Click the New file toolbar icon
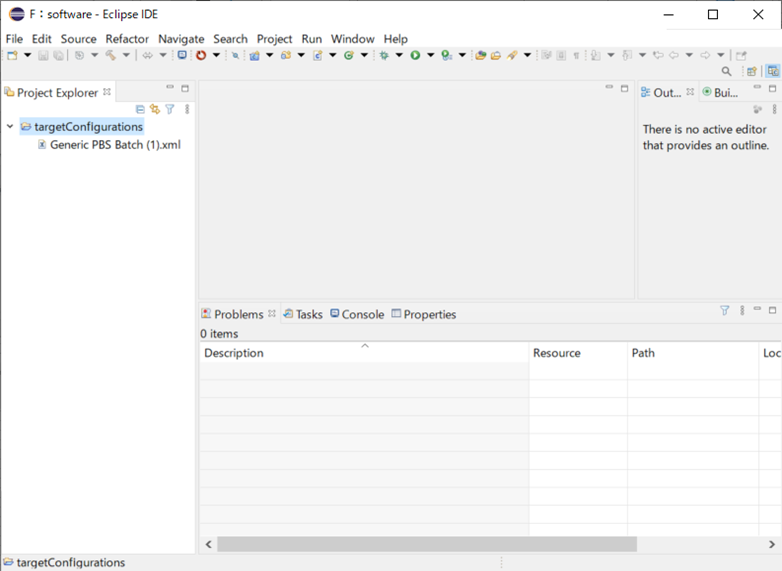 [12, 55]
